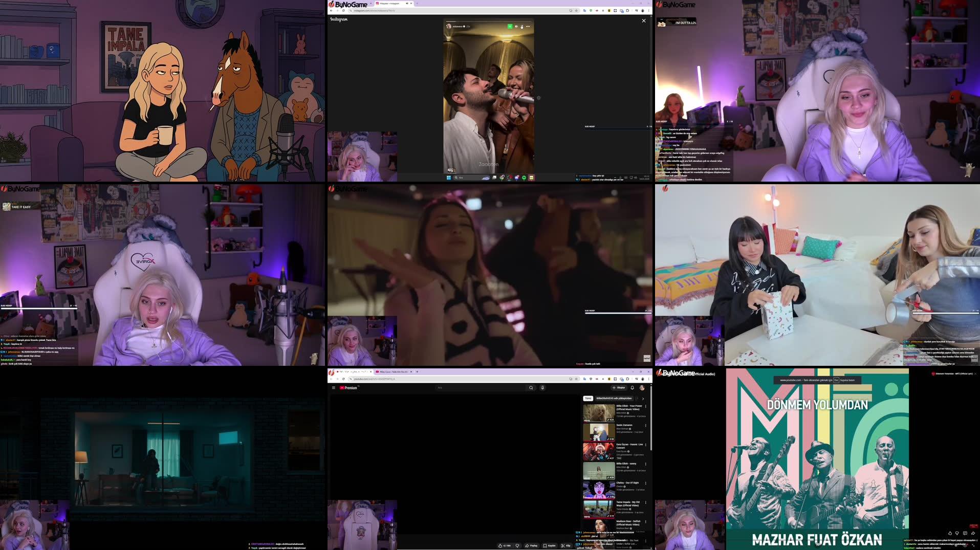Select the Tümü filter chip on YouTube
Image resolution: width=980 pixels, height=550 pixels.
click(588, 398)
